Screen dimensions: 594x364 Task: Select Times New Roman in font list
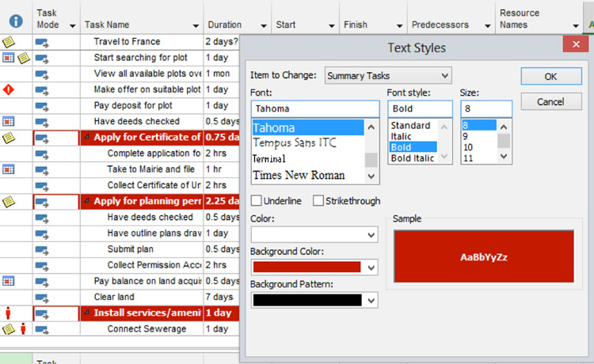(x=298, y=175)
